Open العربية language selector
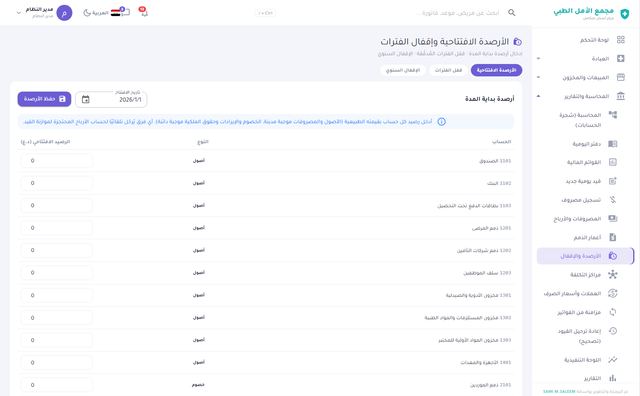The image size is (640, 396). (x=100, y=13)
